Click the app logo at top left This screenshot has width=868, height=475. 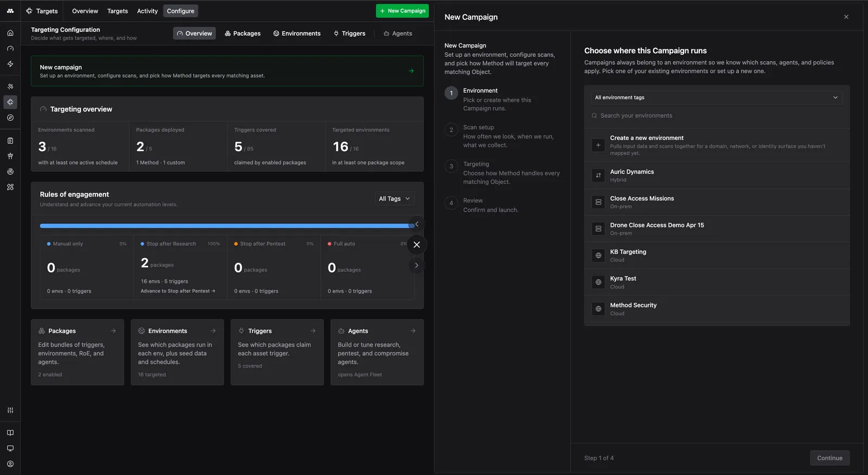click(10, 11)
